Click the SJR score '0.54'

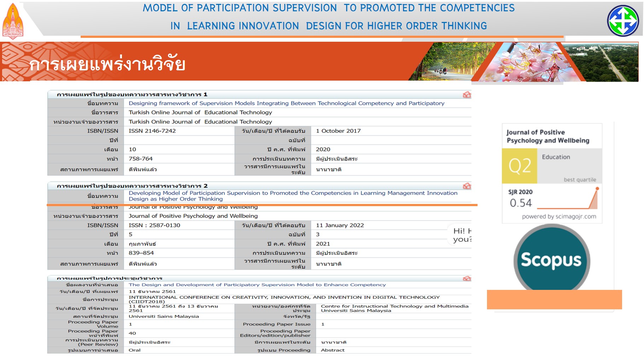coord(521,203)
